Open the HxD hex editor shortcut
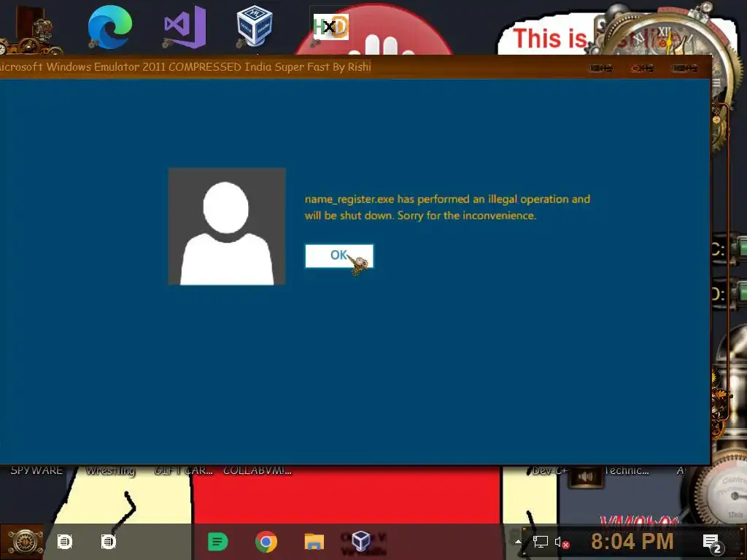Screen dimensions: 747x560 [x=331, y=27]
